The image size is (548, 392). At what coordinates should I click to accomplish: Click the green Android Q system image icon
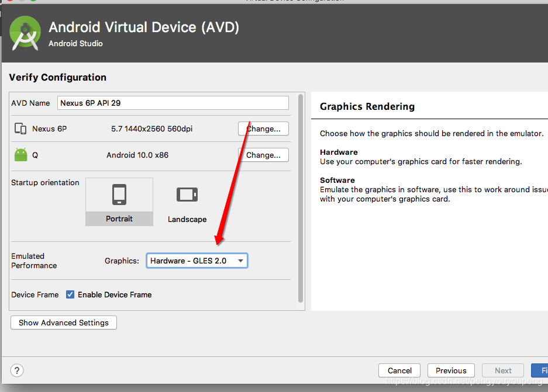[x=20, y=155]
